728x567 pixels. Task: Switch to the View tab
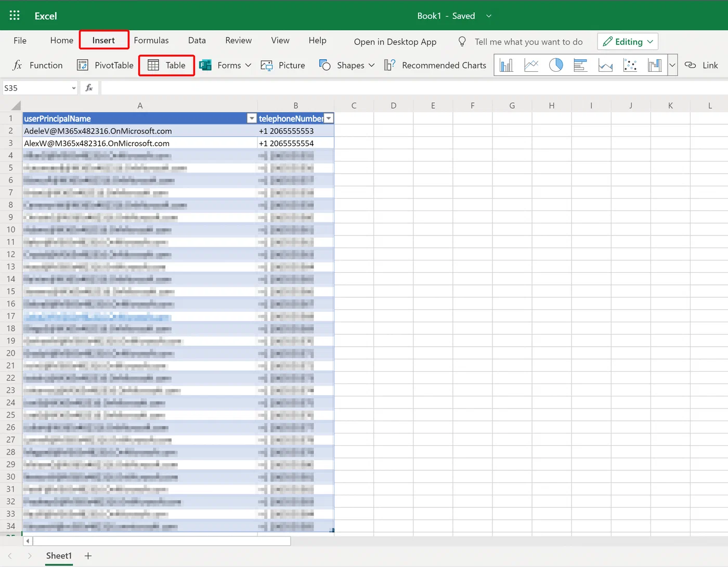click(x=280, y=41)
